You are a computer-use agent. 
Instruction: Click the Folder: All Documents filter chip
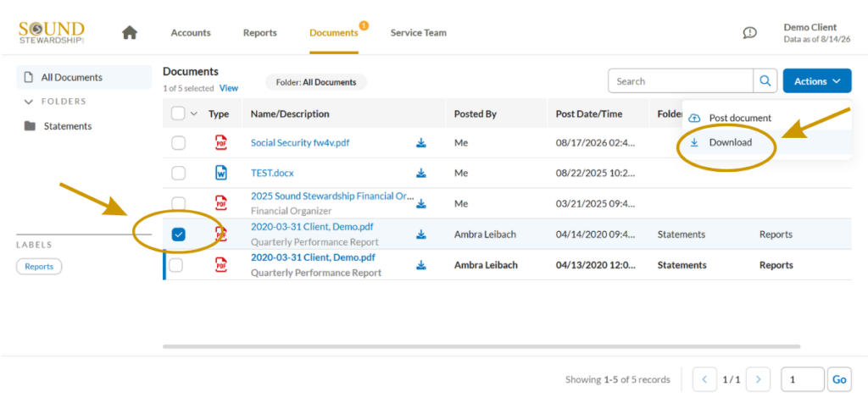316,82
